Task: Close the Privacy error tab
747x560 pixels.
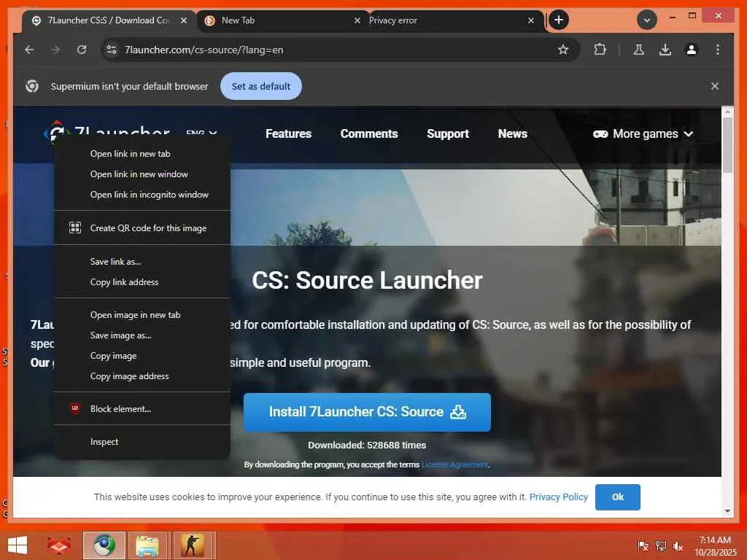Action: click(531, 20)
